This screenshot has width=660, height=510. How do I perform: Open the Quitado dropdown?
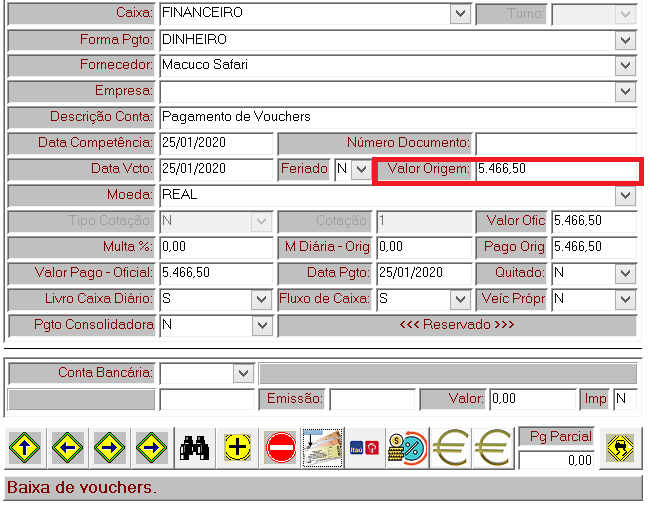[x=626, y=273]
